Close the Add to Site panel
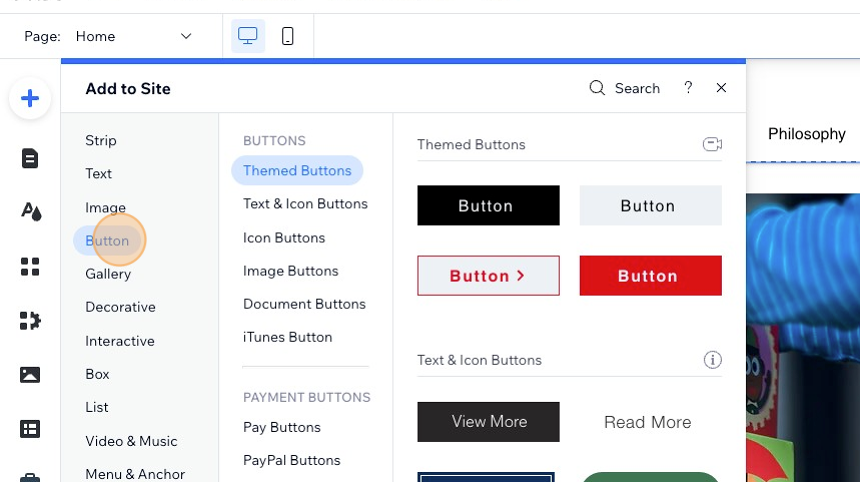Viewport: 860px width, 482px height. (721, 88)
